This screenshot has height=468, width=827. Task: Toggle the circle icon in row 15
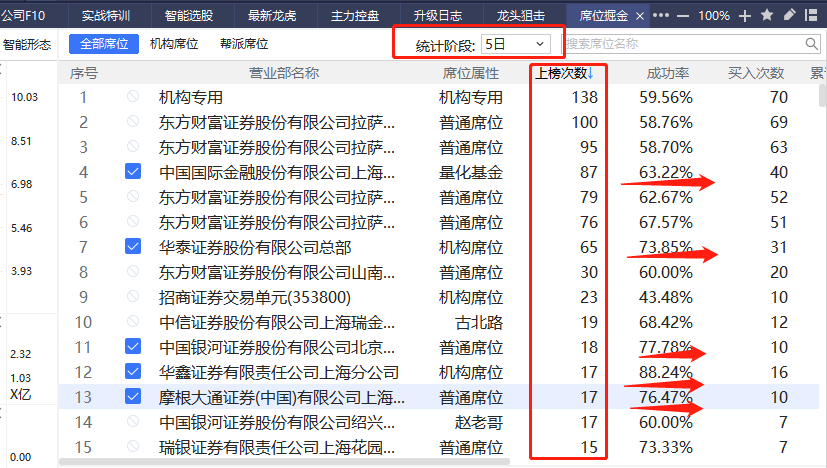coord(133,446)
